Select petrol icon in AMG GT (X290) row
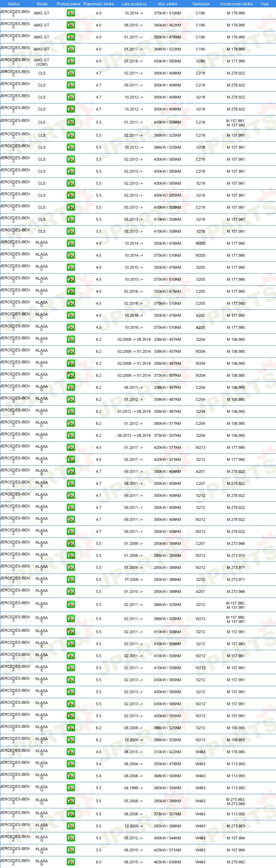The image size is (276, 868). click(71, 61)
